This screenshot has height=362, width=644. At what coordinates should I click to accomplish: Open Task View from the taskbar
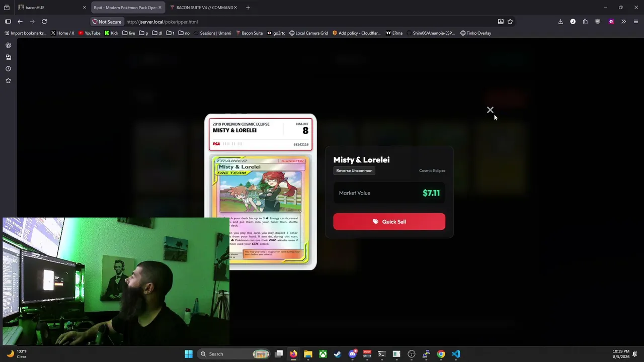coord(279,354)
